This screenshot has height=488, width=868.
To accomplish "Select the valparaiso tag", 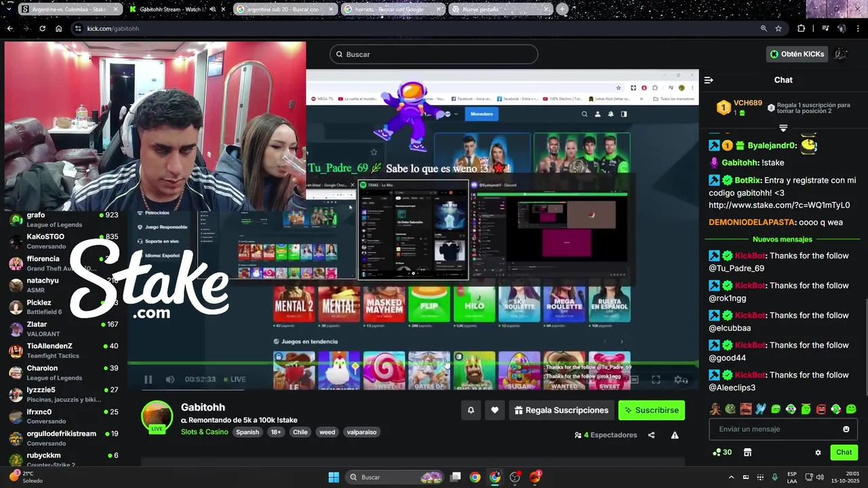I will click(x=361, y=432).
